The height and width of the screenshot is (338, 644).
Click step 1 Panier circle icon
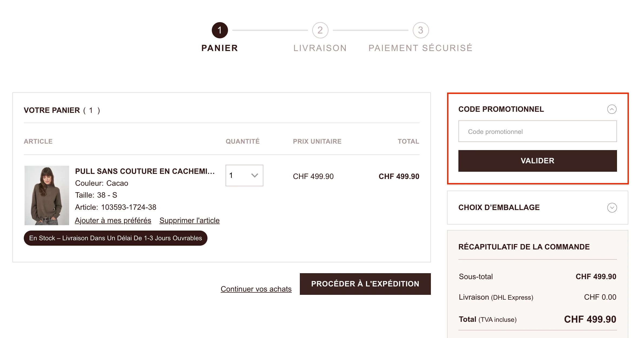220,30
